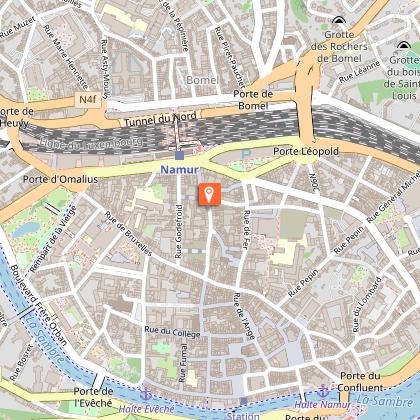Click the Rue Godefroid street label

(x=179, y=231)
